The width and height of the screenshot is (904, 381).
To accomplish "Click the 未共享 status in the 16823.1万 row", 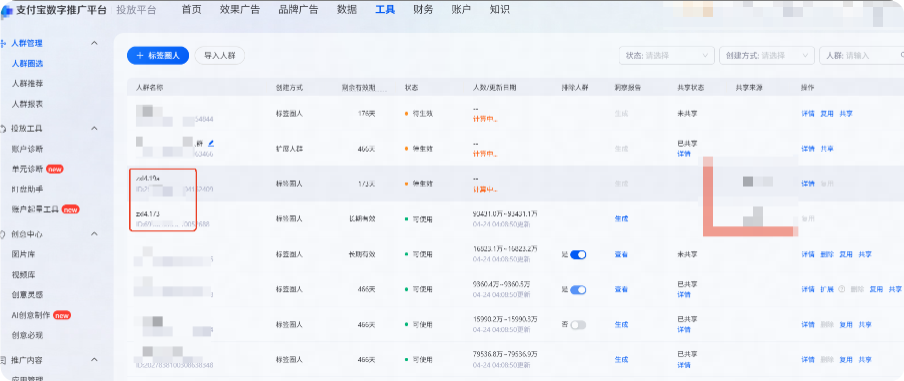I will [687, 254].
